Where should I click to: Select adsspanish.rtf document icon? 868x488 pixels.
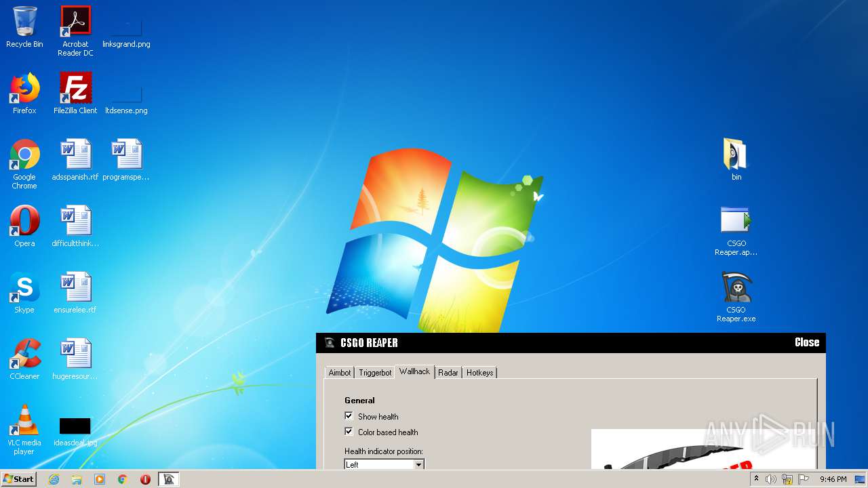(75, 160)
